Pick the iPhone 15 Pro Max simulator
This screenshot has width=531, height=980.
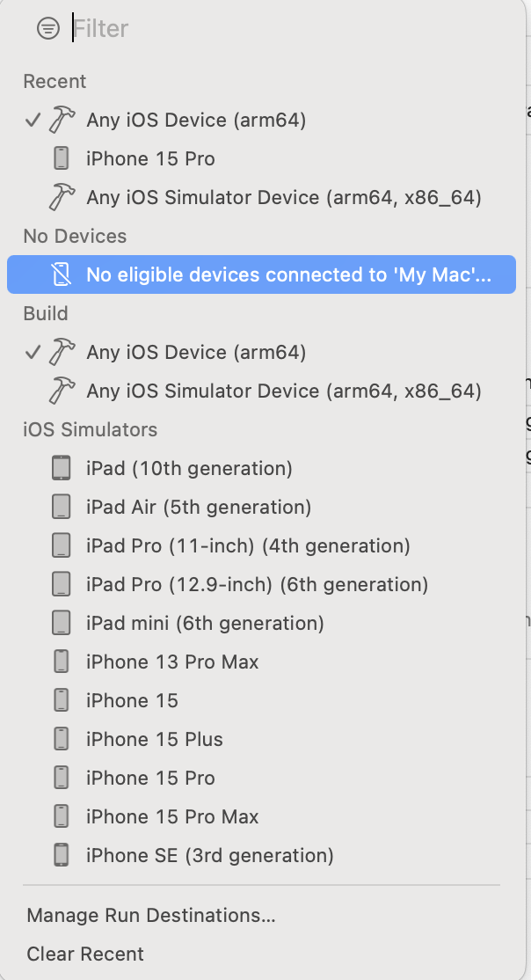(x=172, y=816)
